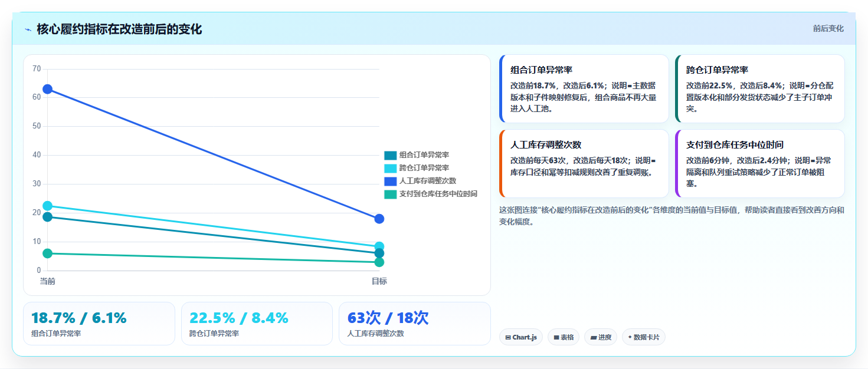Click legend text 跨仓订单异常率

pyautogui.click(x=424, y=169)
